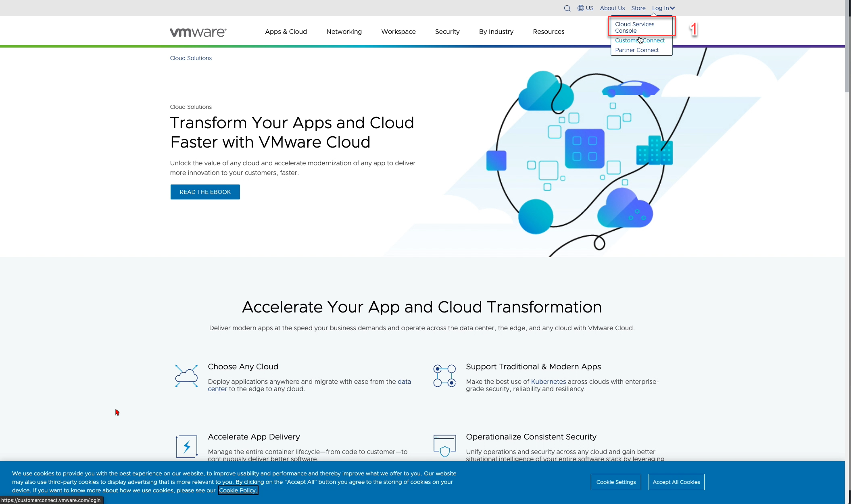Screen dimensions: 851x504
Task: Click the Accelerate App Delivery heading
Action: (x=254, y=437)
